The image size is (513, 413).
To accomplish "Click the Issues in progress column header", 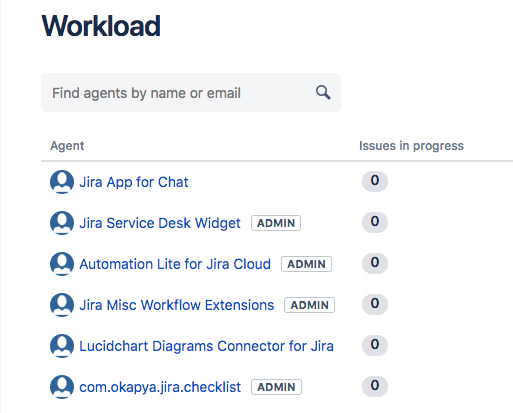I will tap(411, 146).
